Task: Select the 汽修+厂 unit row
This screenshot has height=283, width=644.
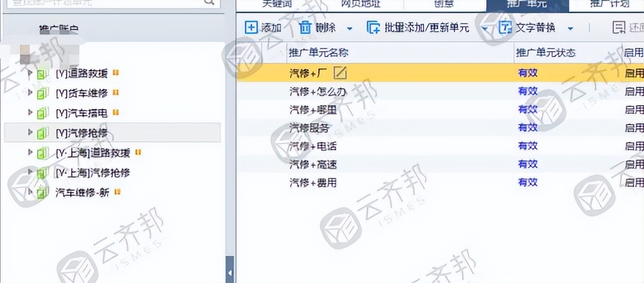Action: (440, 73)
